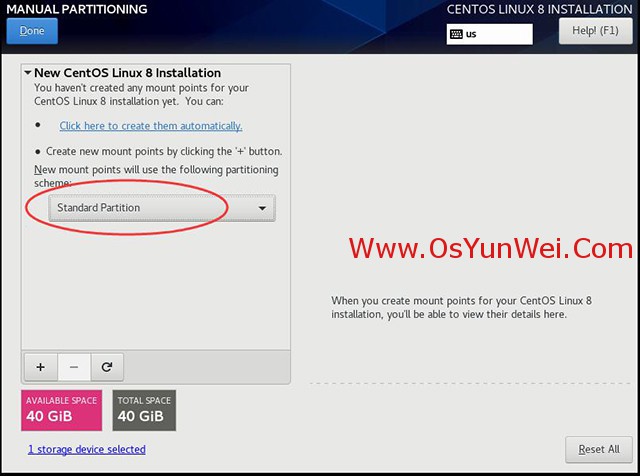Open the 1 storage device selected link
640x476 pixels.
(87, 449)
